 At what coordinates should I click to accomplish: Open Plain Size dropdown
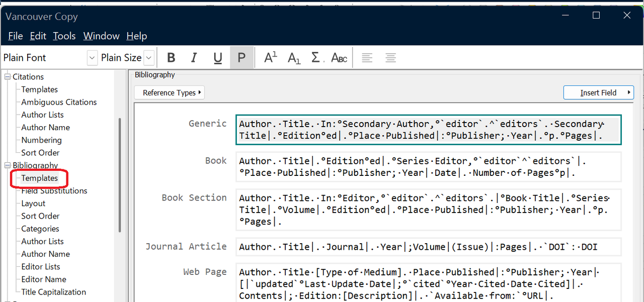click(x=149, y=58)
